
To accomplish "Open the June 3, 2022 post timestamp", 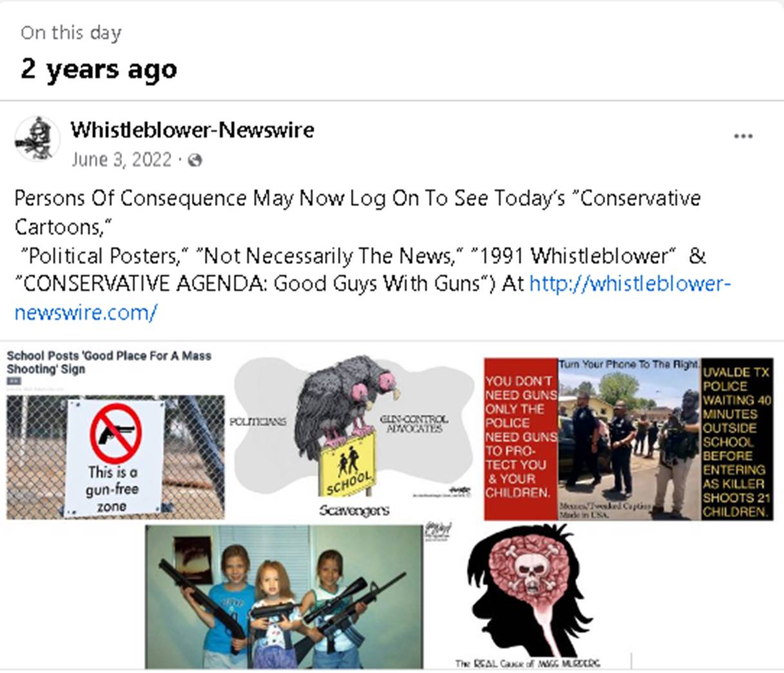I will tap(122, 160).
